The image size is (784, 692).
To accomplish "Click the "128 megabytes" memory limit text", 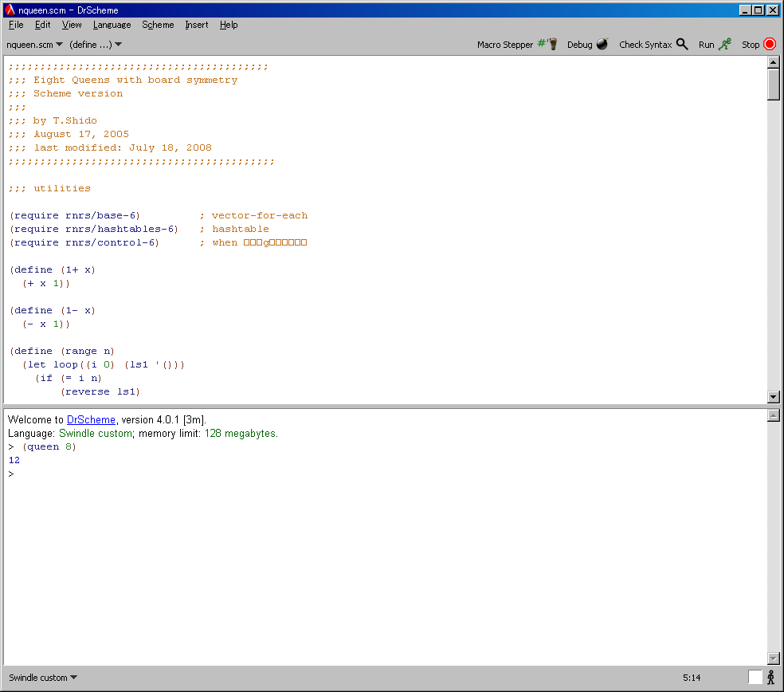I will click(240, 434).
